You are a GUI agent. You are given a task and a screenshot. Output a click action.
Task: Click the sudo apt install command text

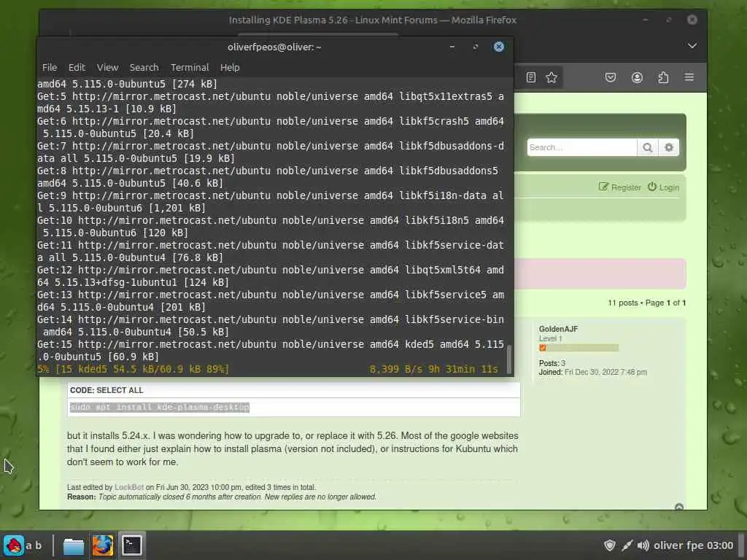(160, 408)
